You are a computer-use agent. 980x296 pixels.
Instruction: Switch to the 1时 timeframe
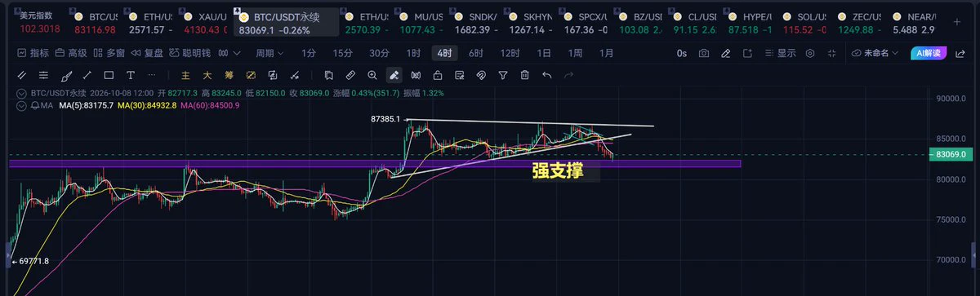(x=413, y=53)
